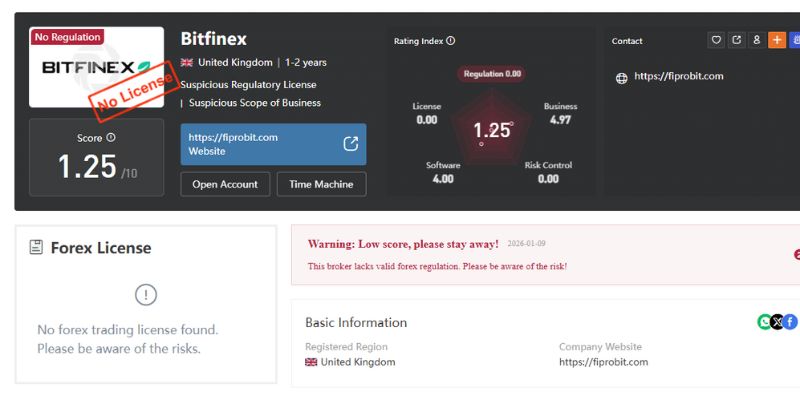Screen dimensions: 800x400
Task: Click the info icon beside Rating Index
Action: [450, 41]
